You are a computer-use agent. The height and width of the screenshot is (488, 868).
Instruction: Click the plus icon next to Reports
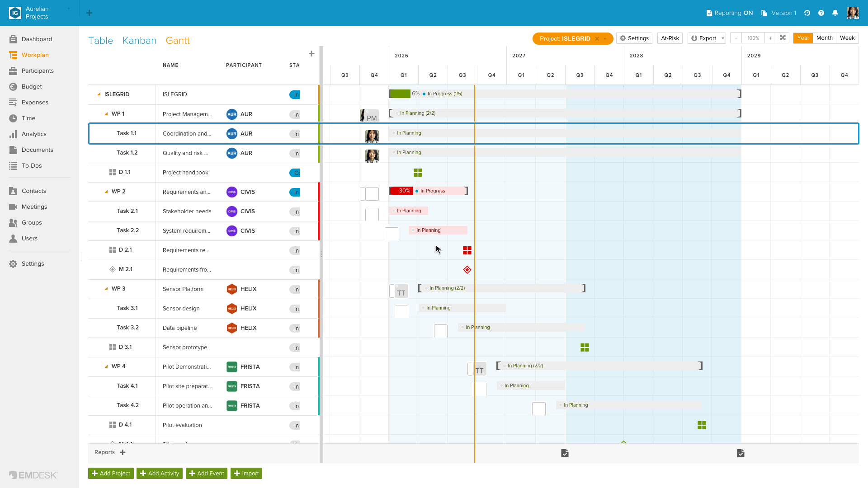(x=123, y=452)
